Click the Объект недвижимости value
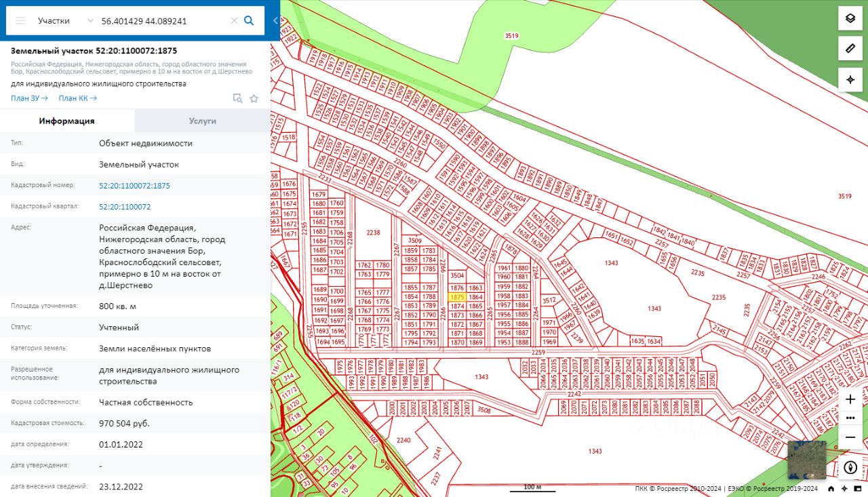The image size is (868, 497). pyautogui.click(x=146, y=143)
